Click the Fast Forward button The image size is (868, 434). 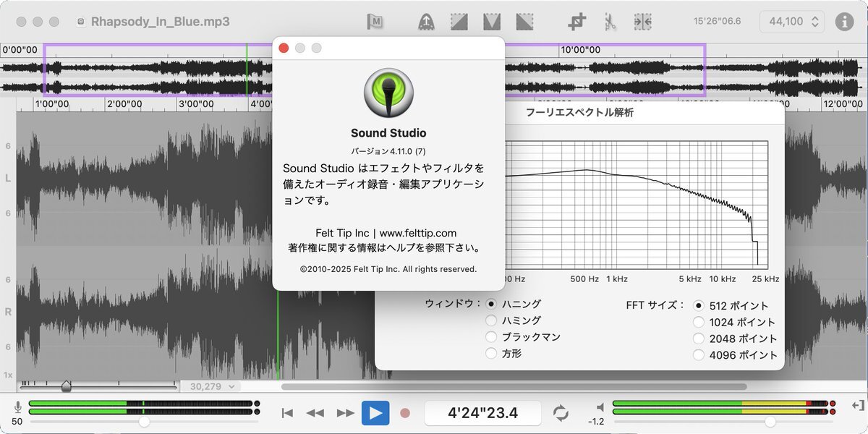[346, 413]
